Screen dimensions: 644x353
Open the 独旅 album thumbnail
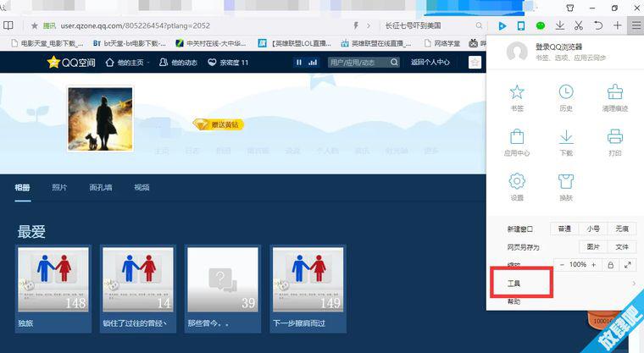(x=53, y=279)
